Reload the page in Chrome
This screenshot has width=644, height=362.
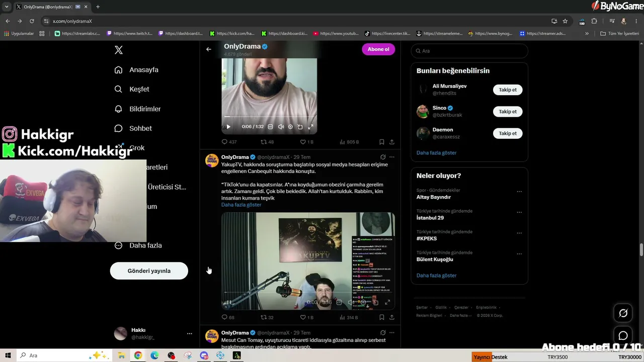coord(32,21)
